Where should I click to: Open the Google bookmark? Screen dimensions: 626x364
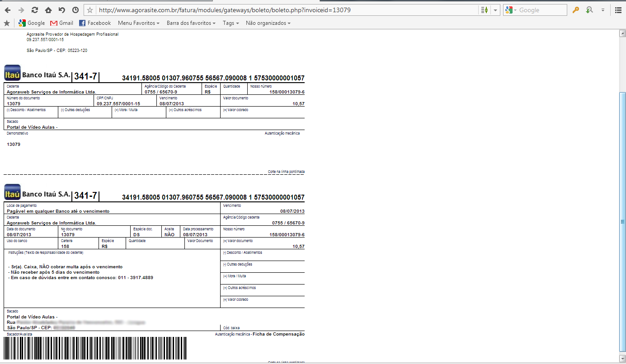(32, 23)
